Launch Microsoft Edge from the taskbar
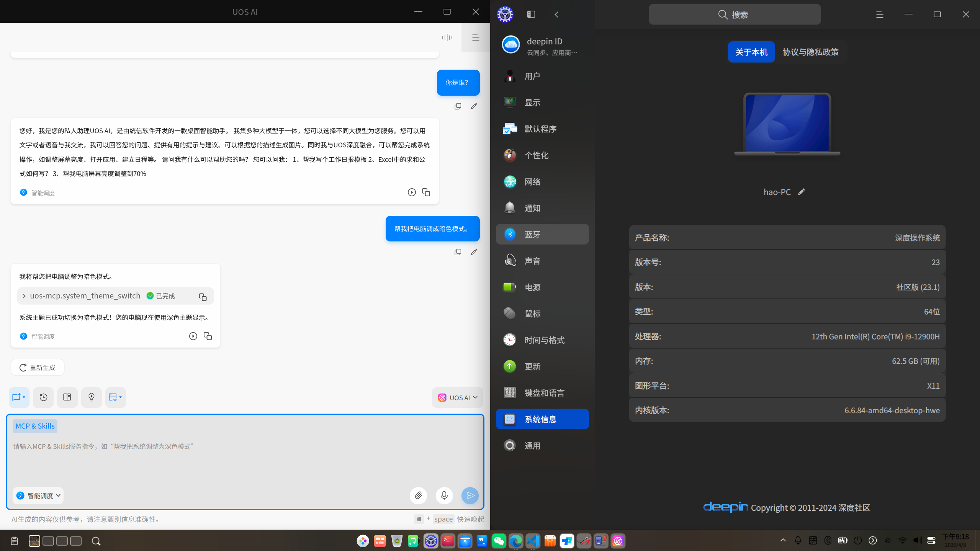This screenshot has width=980, height=551. click(515, 541)
